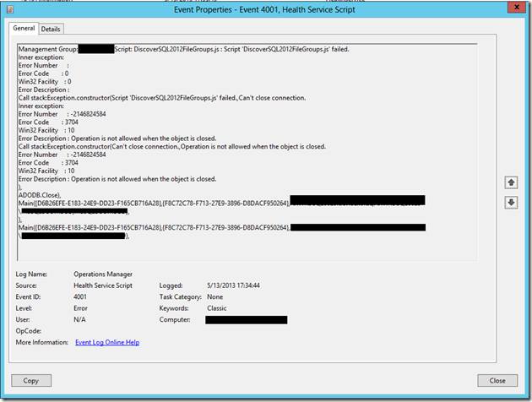Show the previous event with the up arrow
The image size is (532, 402).
510,182
